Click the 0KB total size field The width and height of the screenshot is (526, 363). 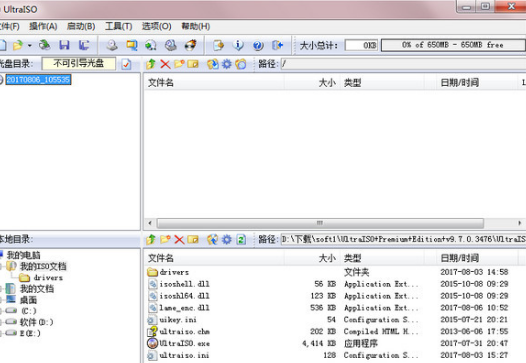(361, 45)
